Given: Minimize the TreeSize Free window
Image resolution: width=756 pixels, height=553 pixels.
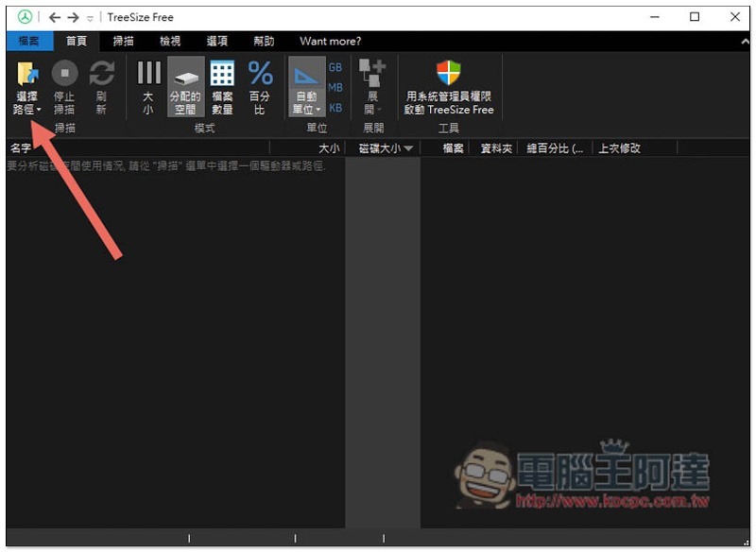Looking at the screenshot, I should click(655, 17).
